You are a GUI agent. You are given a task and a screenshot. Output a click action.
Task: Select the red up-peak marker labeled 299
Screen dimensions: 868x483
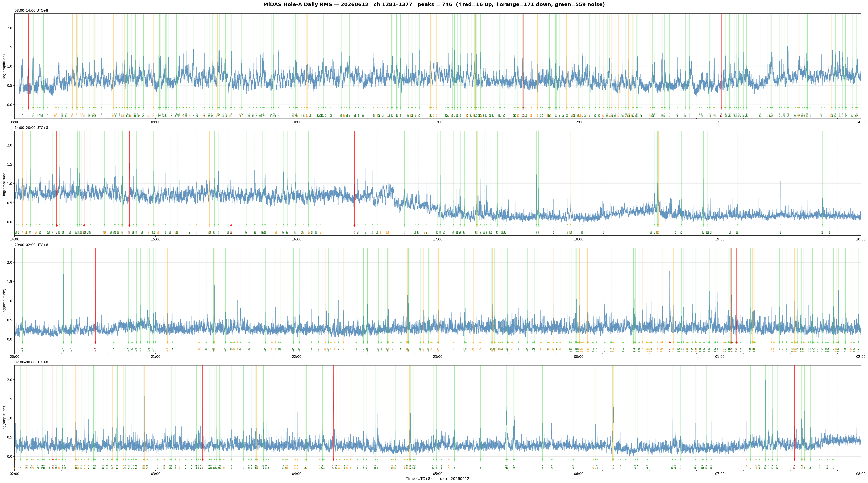(x=57, y=225)
